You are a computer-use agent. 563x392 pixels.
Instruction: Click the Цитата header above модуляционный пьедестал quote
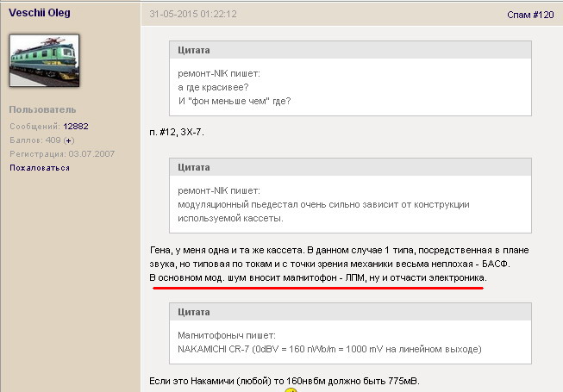[193, 166]
